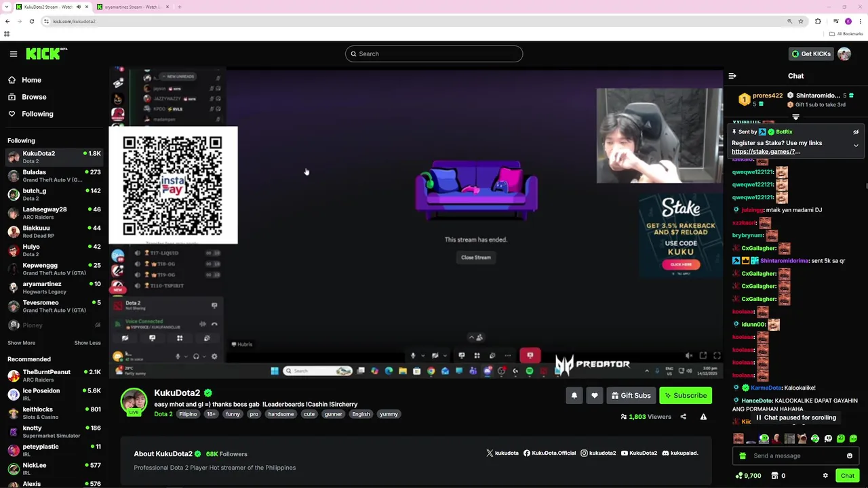Hide the pinned BotRix message
The width and height of the screenshot is (868, 488).
click(x=856, y=132)
